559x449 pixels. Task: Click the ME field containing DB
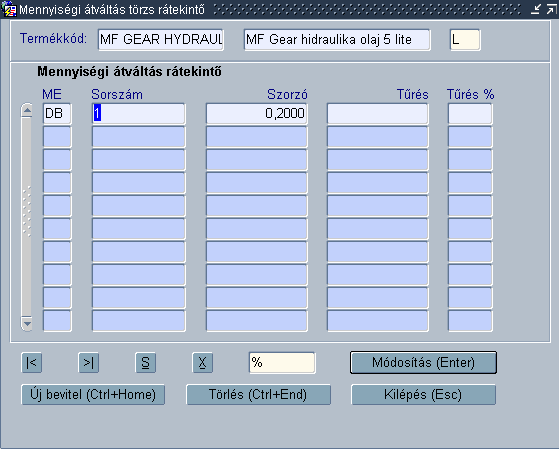(57, 114)
